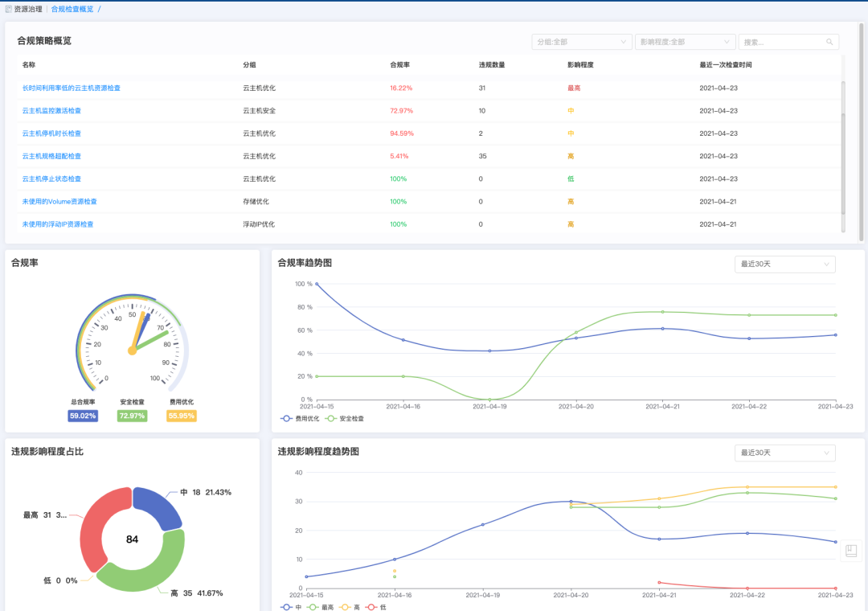The width and height of the screenshot is (868, 611).
Task: Click the 100% point on 2021-04-15
Action: pos(317,284)
